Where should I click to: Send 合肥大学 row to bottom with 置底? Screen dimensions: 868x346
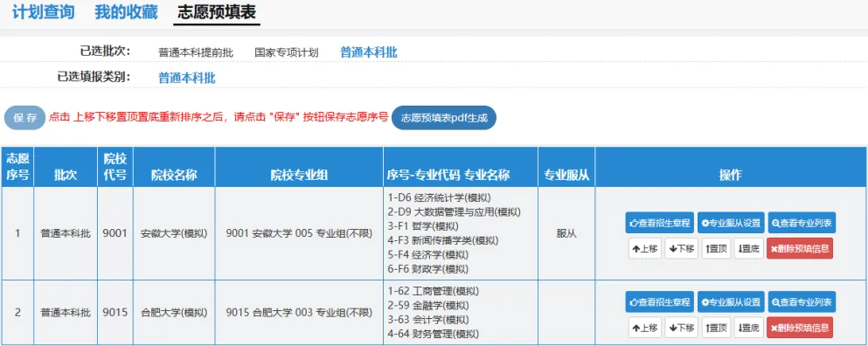coord(748,327)
